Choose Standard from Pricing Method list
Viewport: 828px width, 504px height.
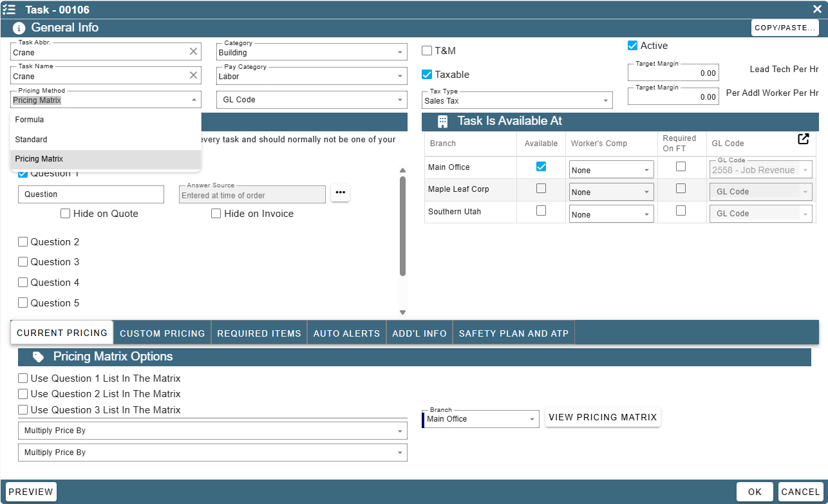106,140
